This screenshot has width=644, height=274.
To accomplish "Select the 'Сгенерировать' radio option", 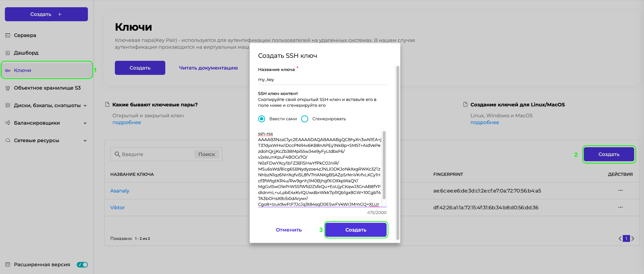I will point(305,119).
